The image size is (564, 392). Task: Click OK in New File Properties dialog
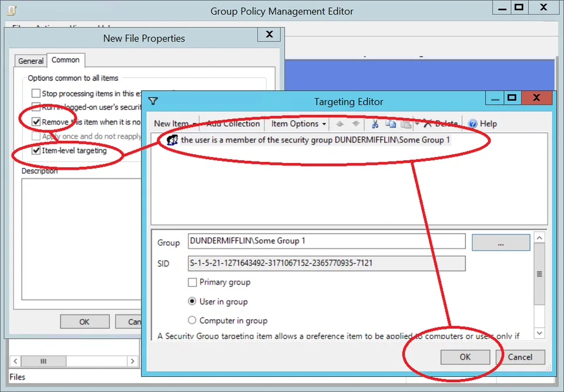(x=85, y=322)
